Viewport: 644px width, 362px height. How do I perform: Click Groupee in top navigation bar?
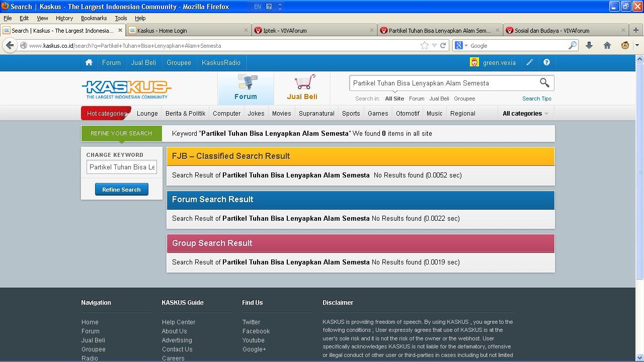coord(179,62)
